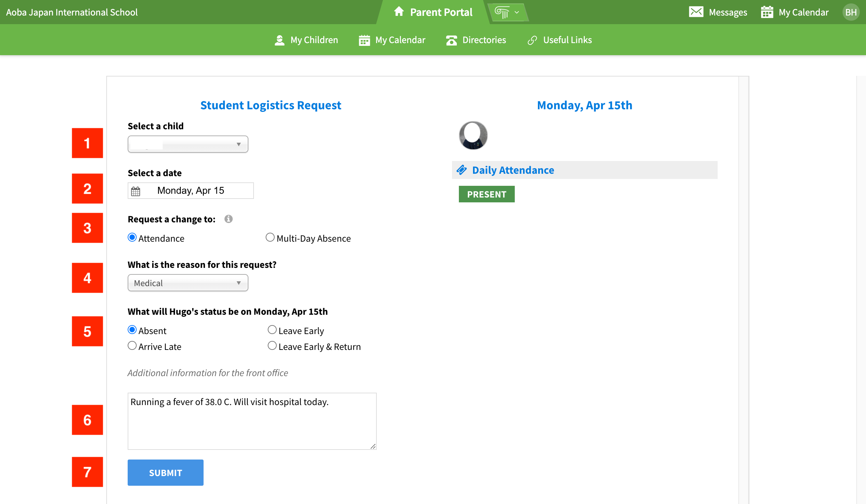866x504 pixels.
Task: Open the Select a child dropdown
Action: point(188,144)
